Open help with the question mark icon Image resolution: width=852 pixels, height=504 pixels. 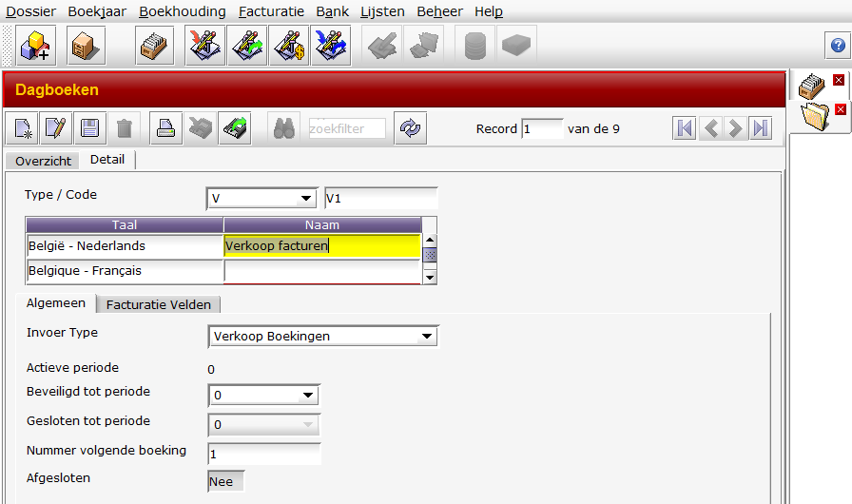point(838,45)
